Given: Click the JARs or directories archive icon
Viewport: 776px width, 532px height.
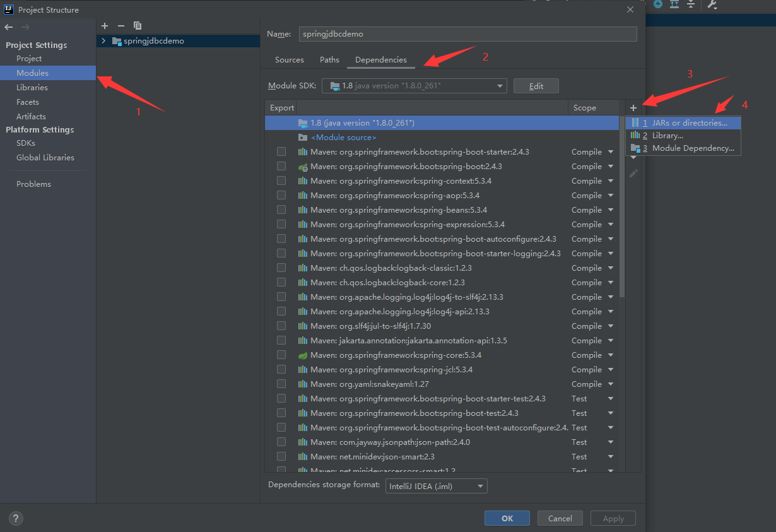Looking at the screenshot, I should coord(636,123).
